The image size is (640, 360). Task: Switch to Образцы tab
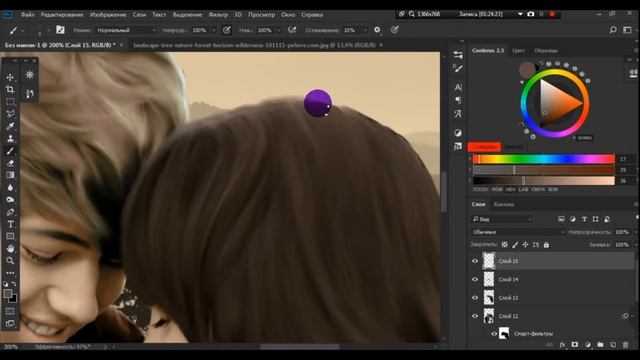tap(546, 51)
